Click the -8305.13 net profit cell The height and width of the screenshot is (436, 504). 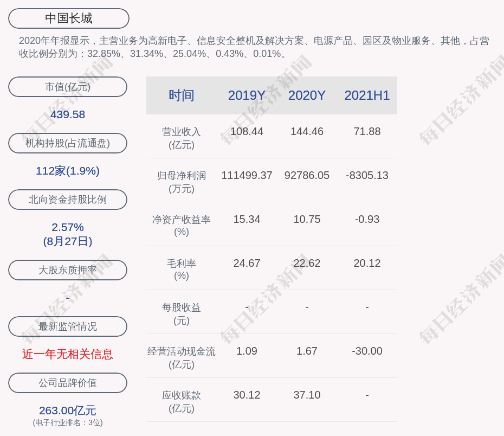click(x=367, y=175)
